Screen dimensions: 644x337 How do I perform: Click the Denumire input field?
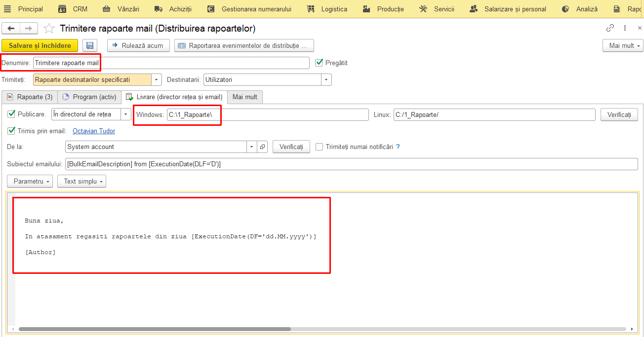coord(171,63)
